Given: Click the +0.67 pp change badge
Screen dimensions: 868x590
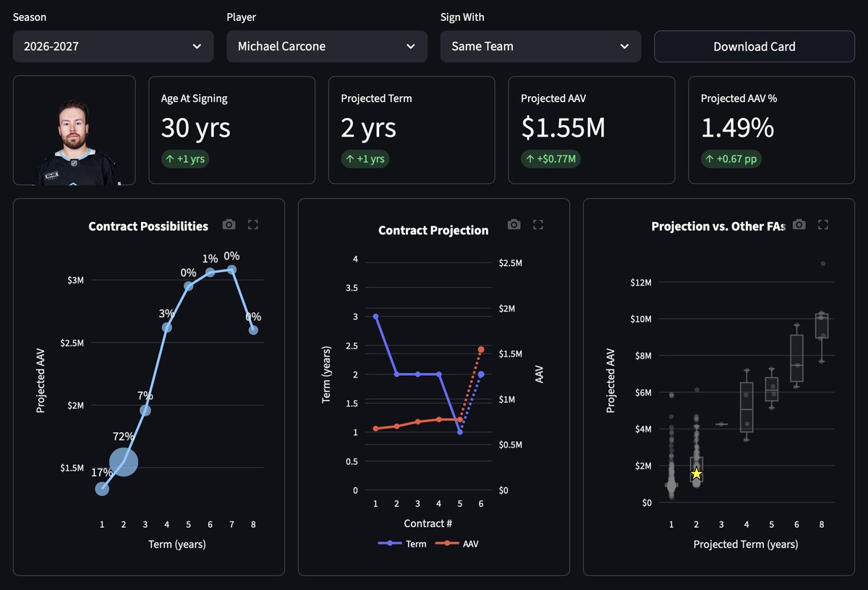Looking at the screenshot, I should tap(731, 159).
